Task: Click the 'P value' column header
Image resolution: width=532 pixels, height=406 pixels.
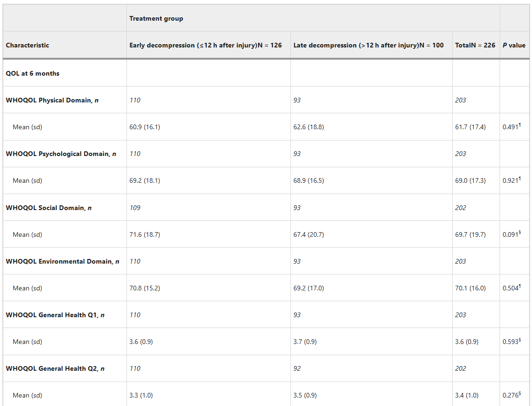Action: coord(514,46)
